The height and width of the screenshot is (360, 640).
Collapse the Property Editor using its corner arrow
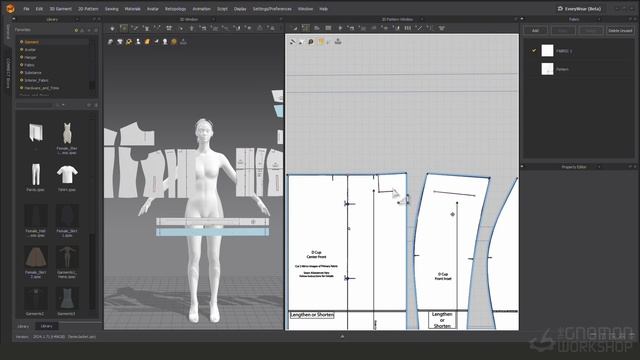[x=522, y=167]
